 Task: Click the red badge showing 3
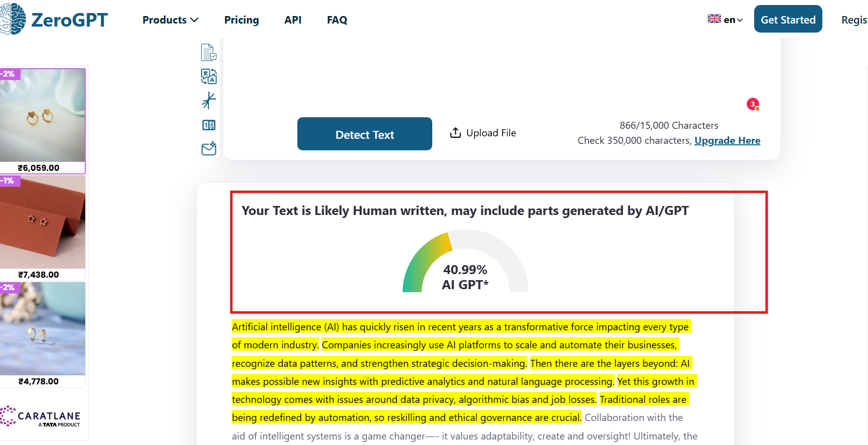pos(753,104)
